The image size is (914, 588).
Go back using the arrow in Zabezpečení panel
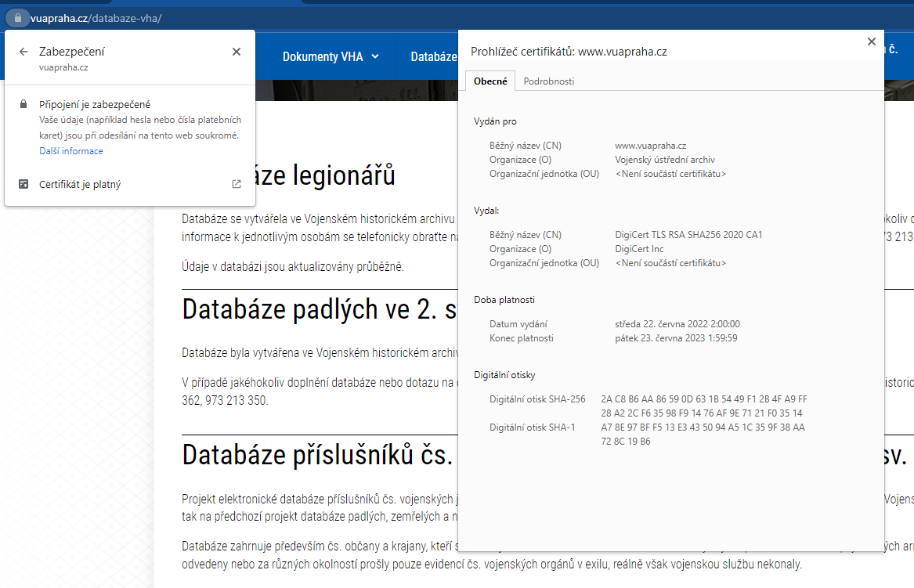tap(23, 52)
